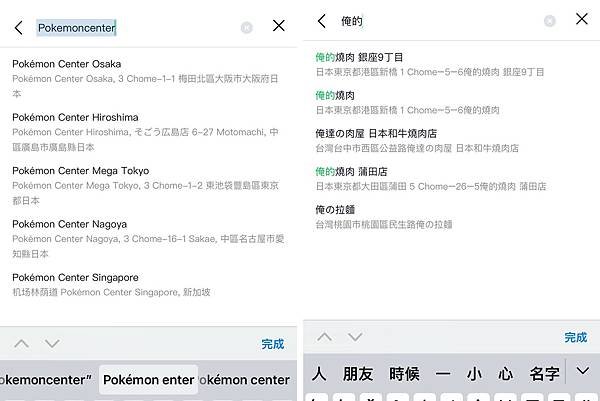Screen dimensions: 600x401
Task: Choose suggestion "Pokémon enter"
Action: (x=148, y=380)
